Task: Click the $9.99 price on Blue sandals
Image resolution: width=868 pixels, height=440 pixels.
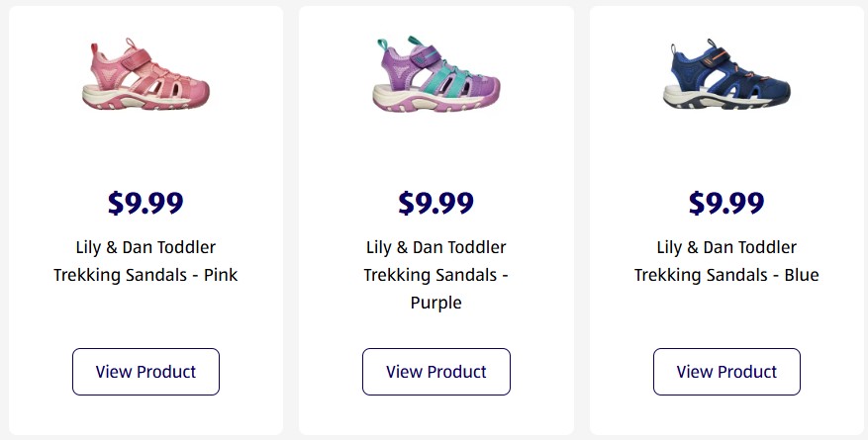Action: click(726, 203)
